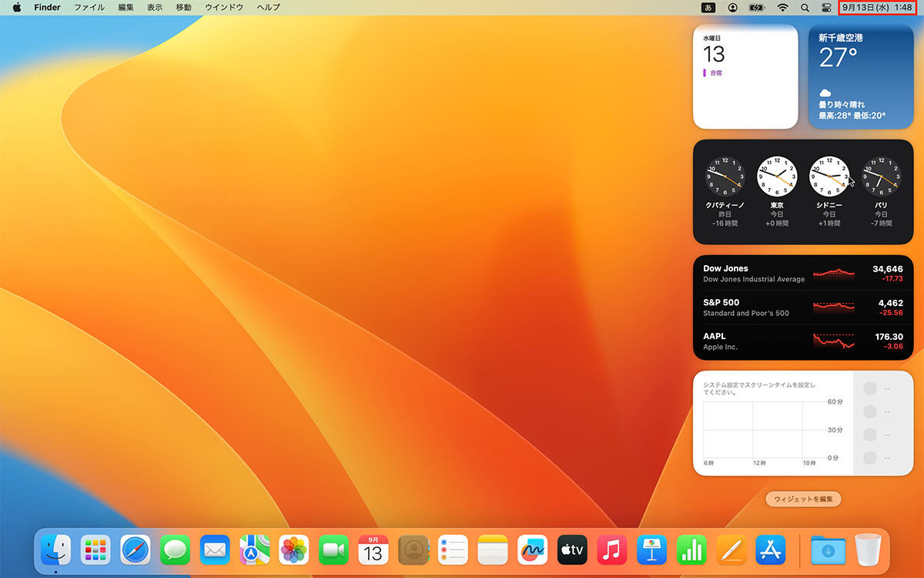Open Finder from the Dock
The image size is (924, 578).
click(55, 550)
